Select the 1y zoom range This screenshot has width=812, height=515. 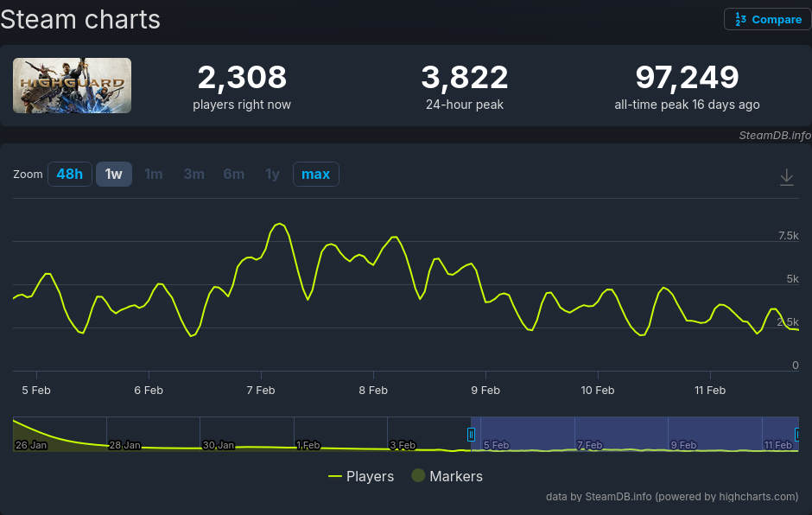tap(272, 174)
